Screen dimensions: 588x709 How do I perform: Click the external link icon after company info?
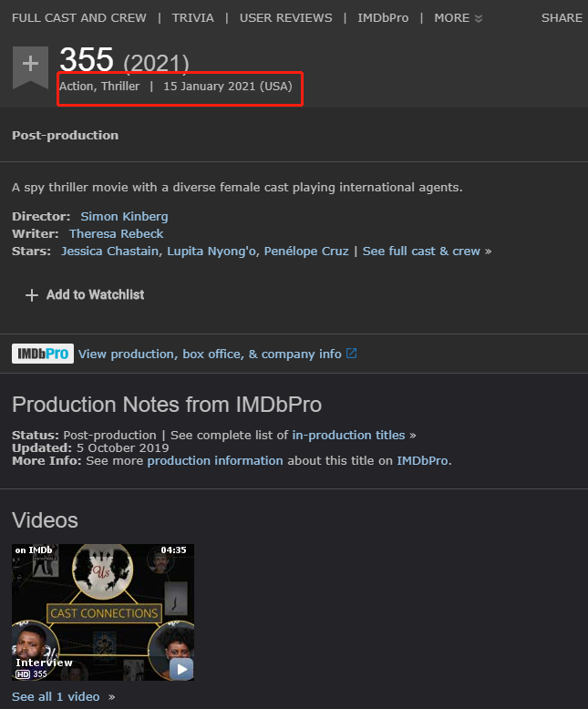coord(352,354)
